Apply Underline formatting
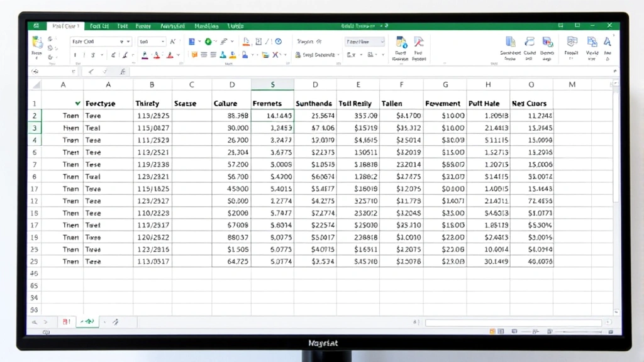Viewport: 644px width, 362px height. [x=92, y=55]
